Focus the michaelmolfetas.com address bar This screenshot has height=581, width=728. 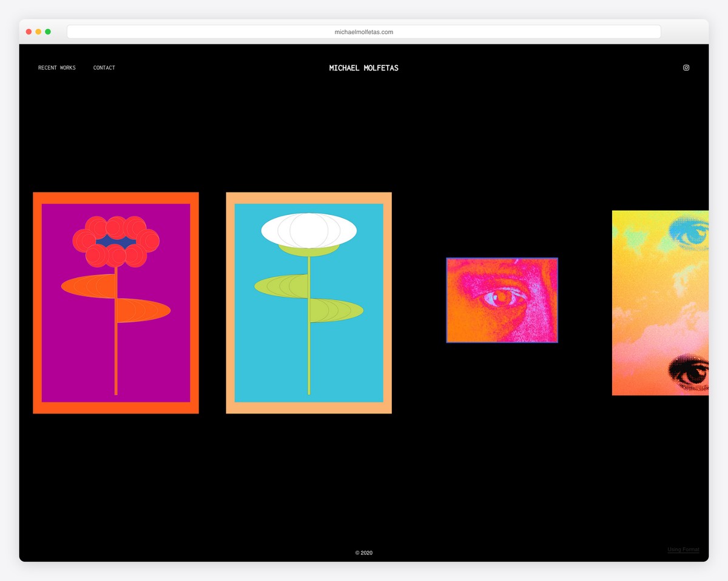[x=363, y=32]
